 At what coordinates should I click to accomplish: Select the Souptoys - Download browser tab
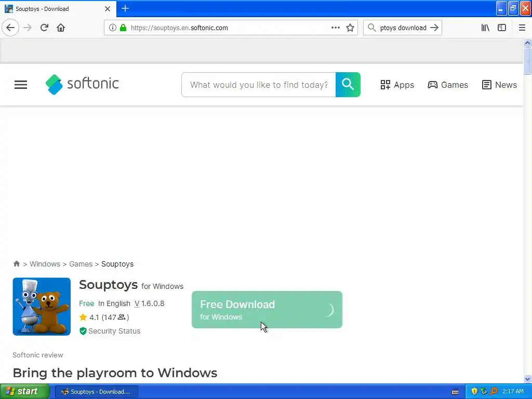pyautogui.click(x=58, y=9)
